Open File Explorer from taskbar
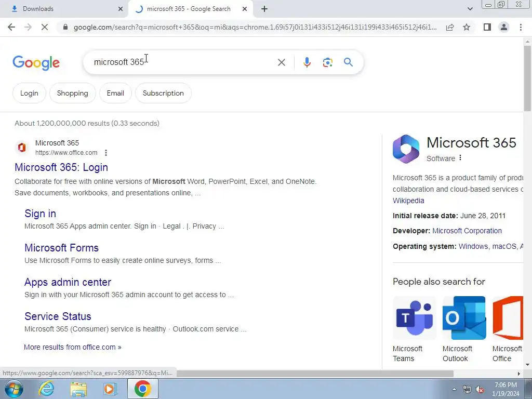 [x=78, y=389]
